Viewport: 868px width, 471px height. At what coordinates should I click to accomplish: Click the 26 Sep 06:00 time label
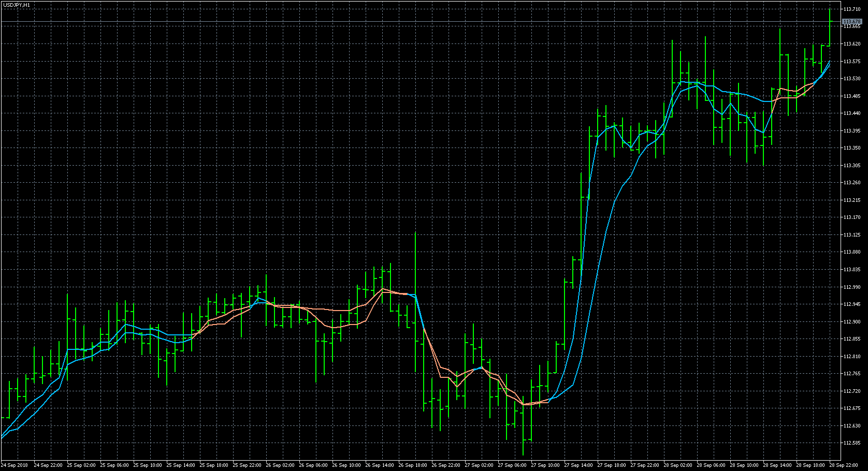click(313, 465)
